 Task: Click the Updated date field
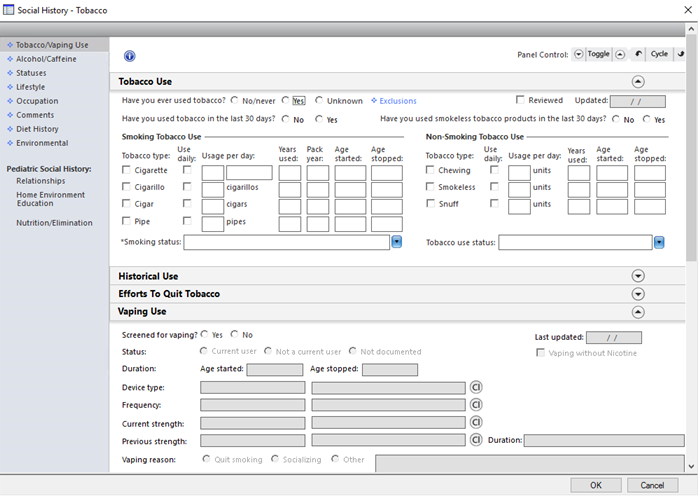(637, 102)
